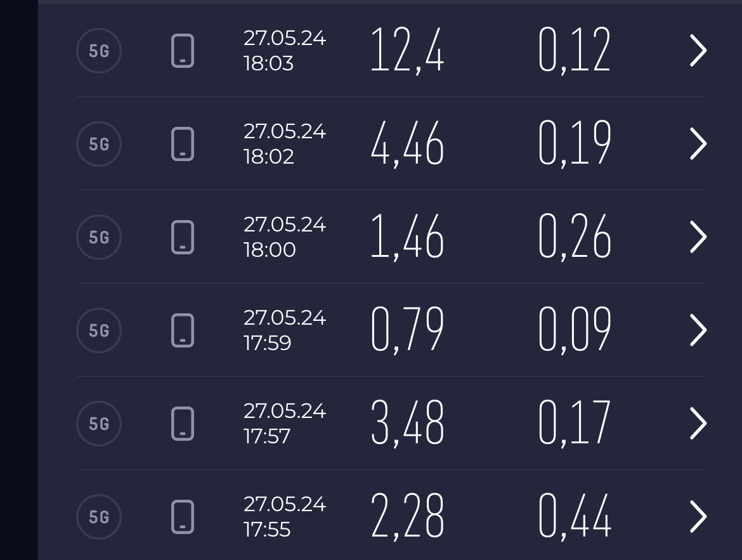Click the phone icon in the 18:00 row

(183, 237)
